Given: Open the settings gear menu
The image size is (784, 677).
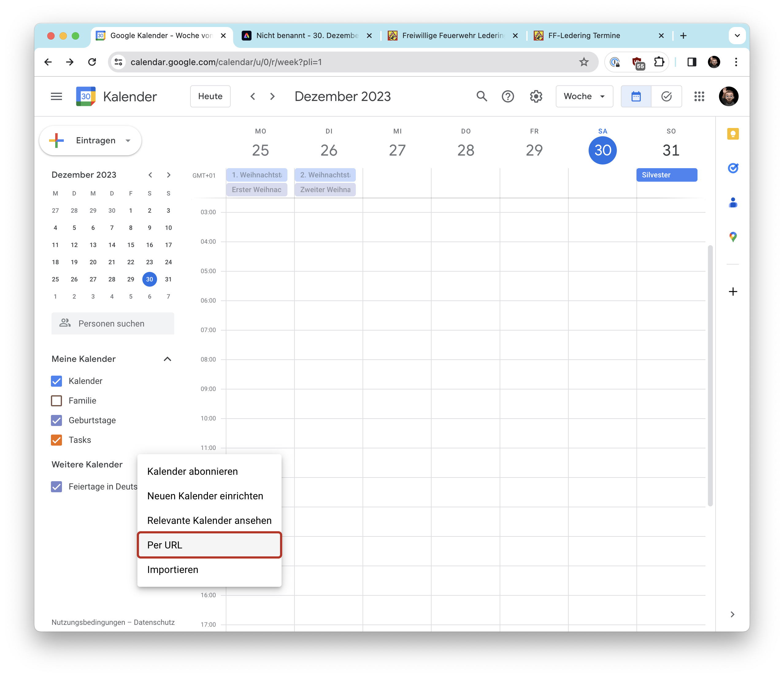Looking at the screenshot, I should click(x=536, y=96).
